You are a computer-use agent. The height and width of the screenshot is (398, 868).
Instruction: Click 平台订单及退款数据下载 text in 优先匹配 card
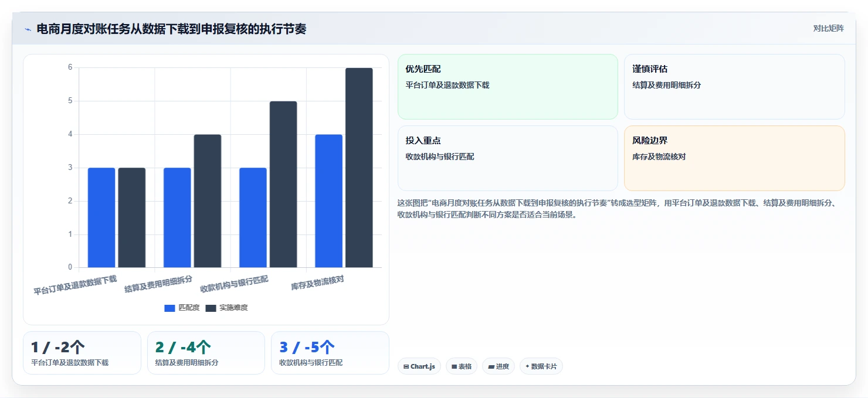(x=447, y=85)
